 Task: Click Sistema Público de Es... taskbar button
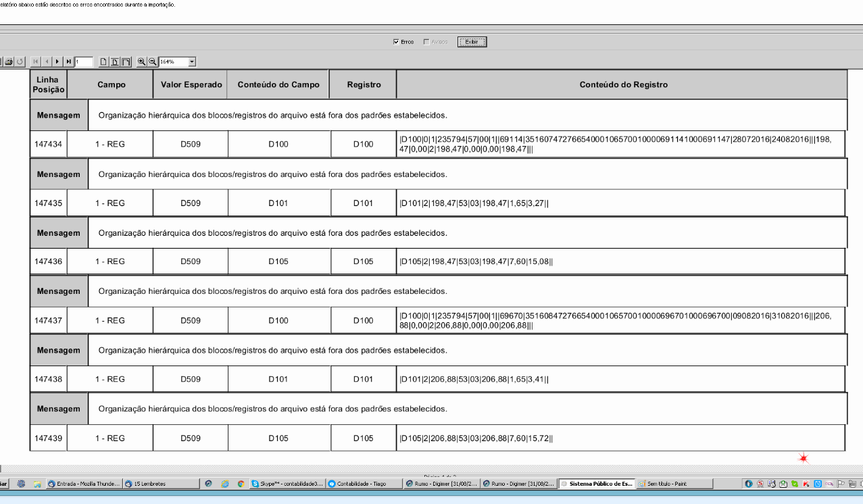pyautogui.click(x=597, y=483)
